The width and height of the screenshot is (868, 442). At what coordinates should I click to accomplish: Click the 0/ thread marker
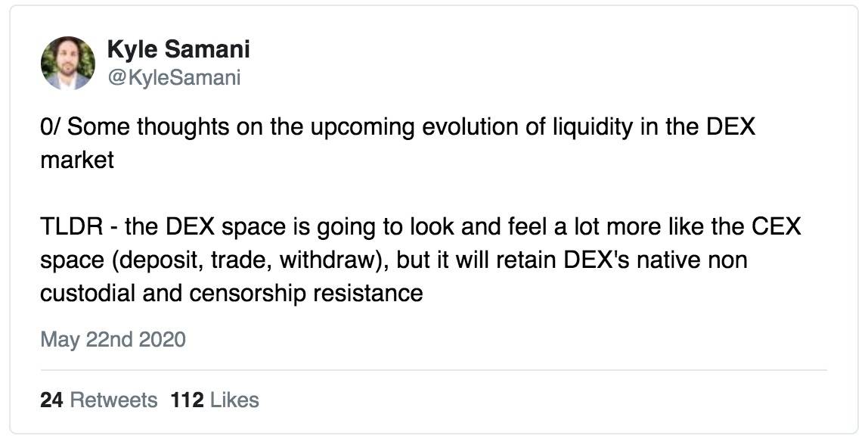(x=50, y=127)
